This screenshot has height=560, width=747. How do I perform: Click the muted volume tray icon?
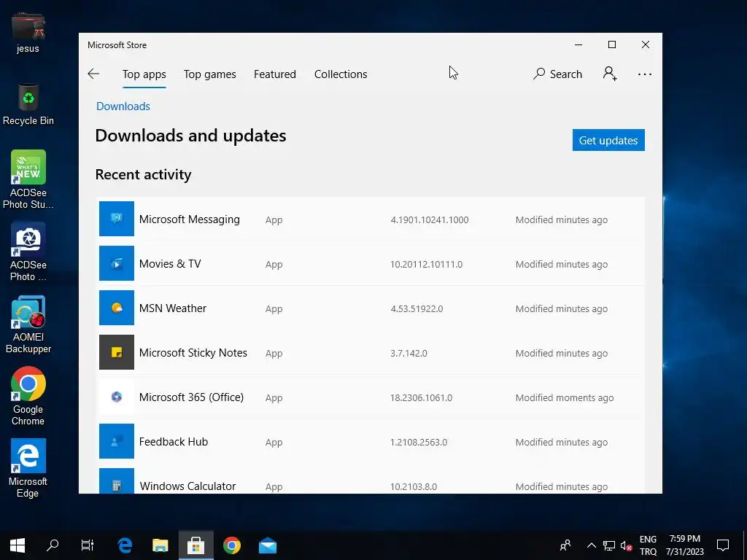pyautogui.click(x=626, y=545)
